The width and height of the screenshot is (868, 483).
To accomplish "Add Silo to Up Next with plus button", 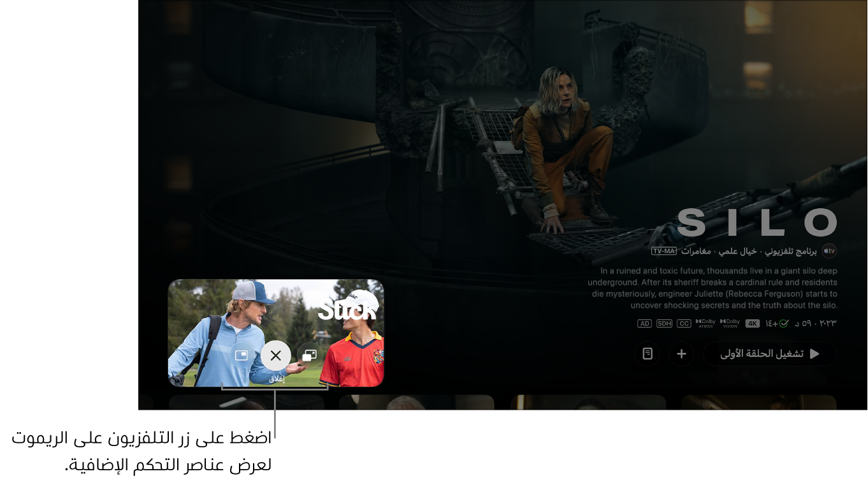I will coord(681,354).
